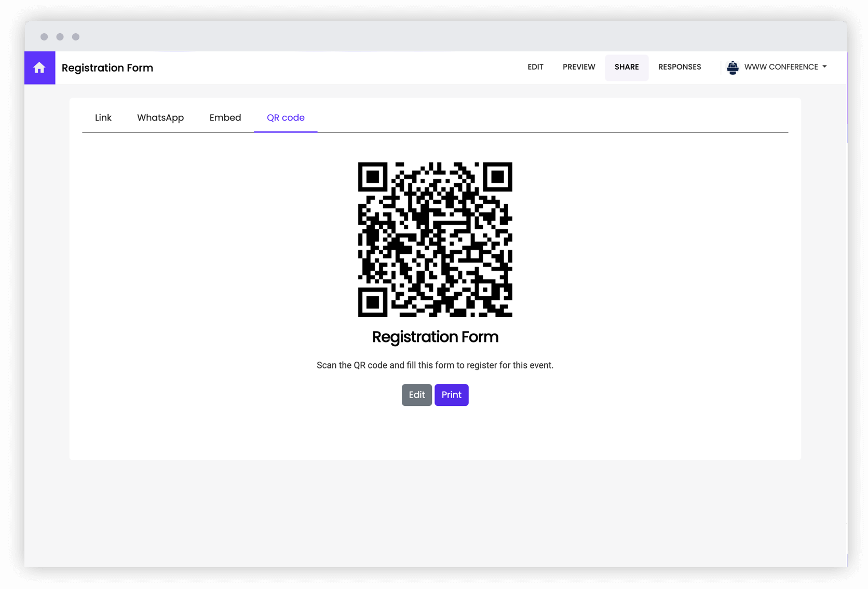Click the leftmost gray window dot
The width and height of the screenshot is (868, 589).
tap(44, 37)
